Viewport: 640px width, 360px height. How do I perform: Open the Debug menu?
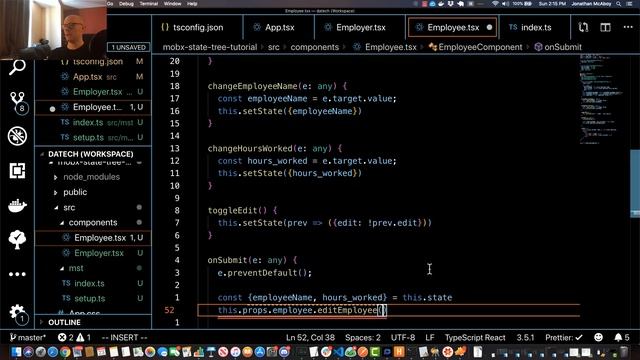pyautogui.click(x=126, y=4)
